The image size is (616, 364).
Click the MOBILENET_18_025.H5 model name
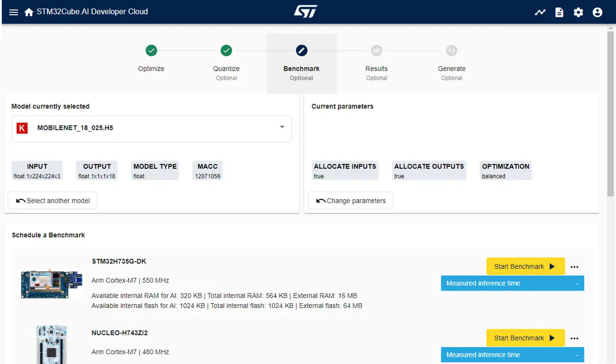(75, 128)
